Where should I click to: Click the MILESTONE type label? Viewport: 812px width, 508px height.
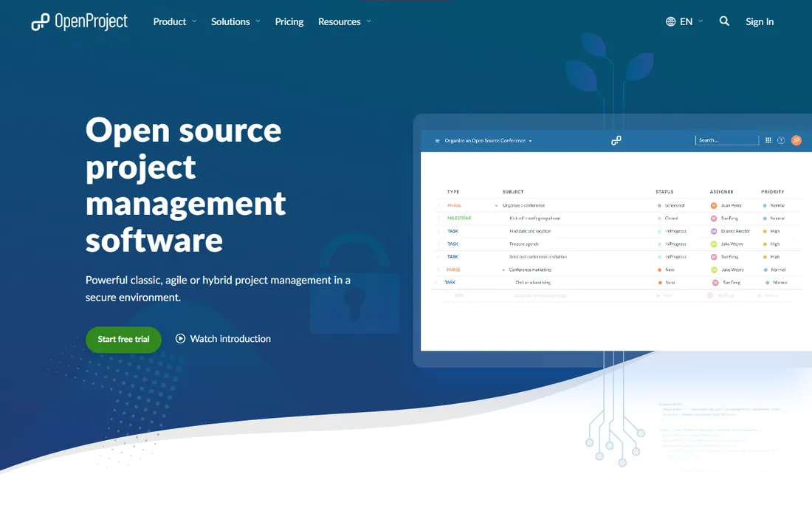click(x=459, y=219)
